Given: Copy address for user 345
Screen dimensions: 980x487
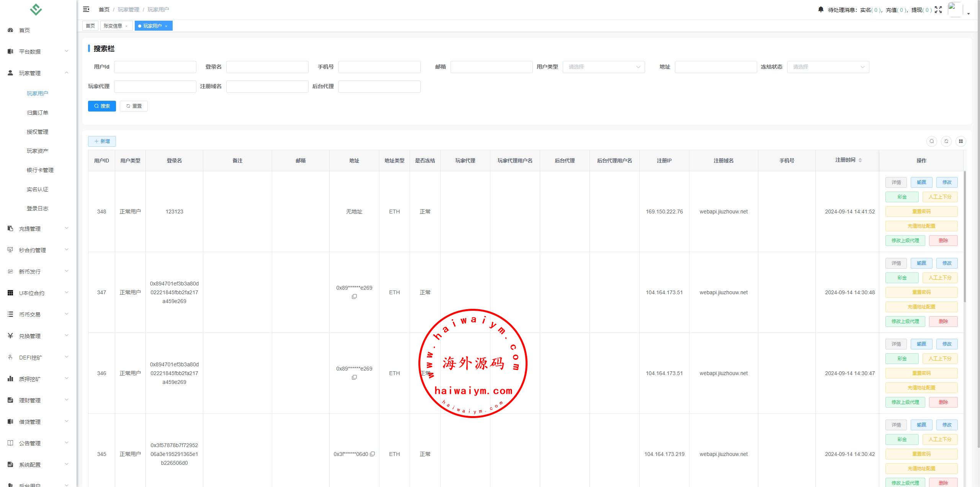Looking at the screenshot, I should click(372, 454).
